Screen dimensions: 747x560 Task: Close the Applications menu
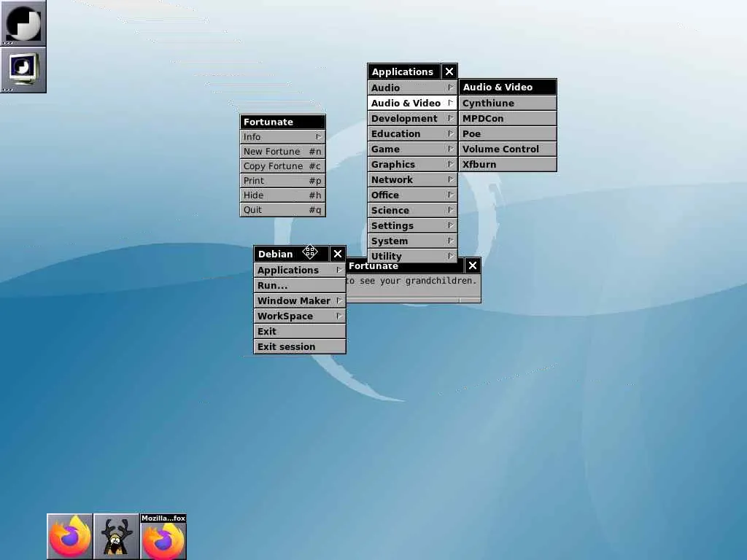(449, 72)
